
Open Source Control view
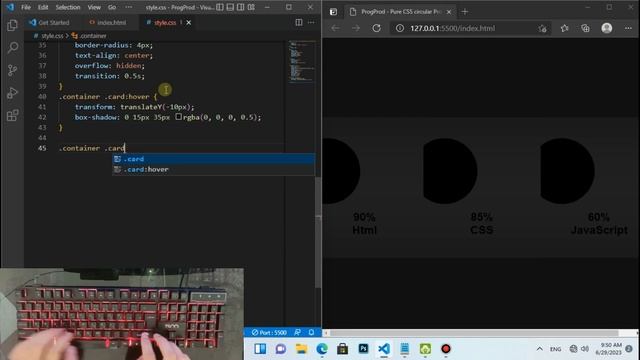tap(12, 70)
